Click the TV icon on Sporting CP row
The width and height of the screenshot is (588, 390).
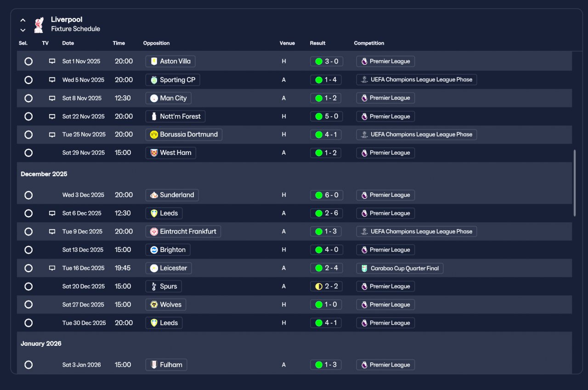(x=52, y=80)
